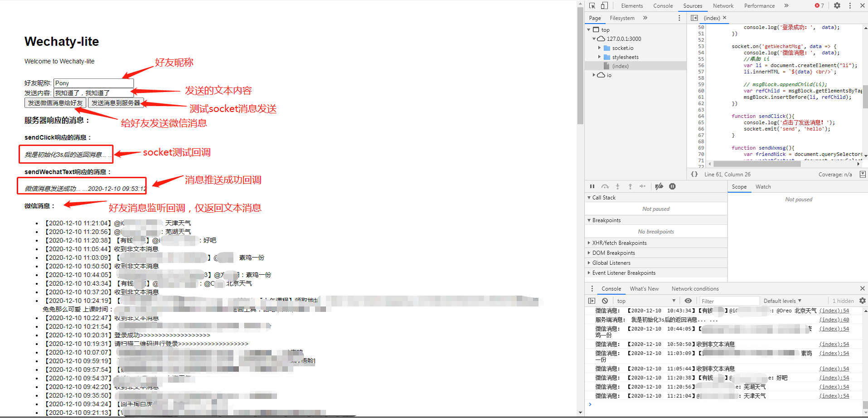Enable pause on exceptions
Screen dimensions: 868x418
[673, 186]
